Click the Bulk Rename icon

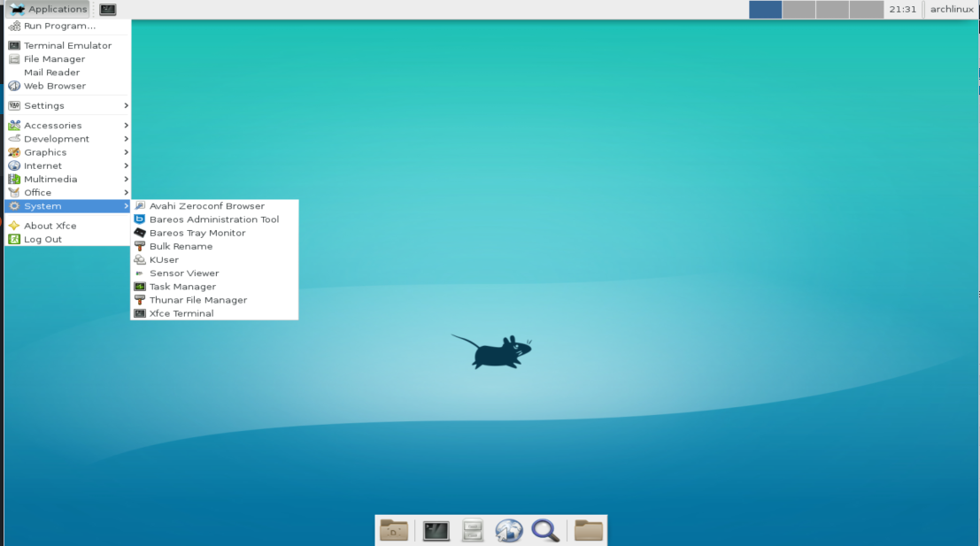click(x=140, y=246)
